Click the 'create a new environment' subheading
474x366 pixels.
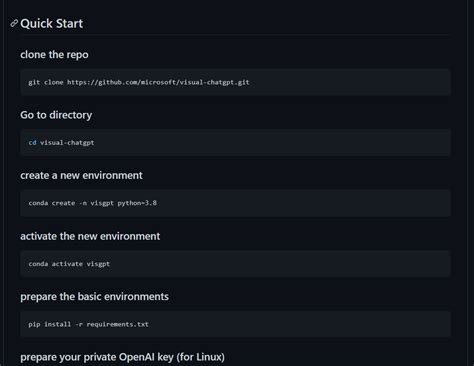(x=81, y=175)
